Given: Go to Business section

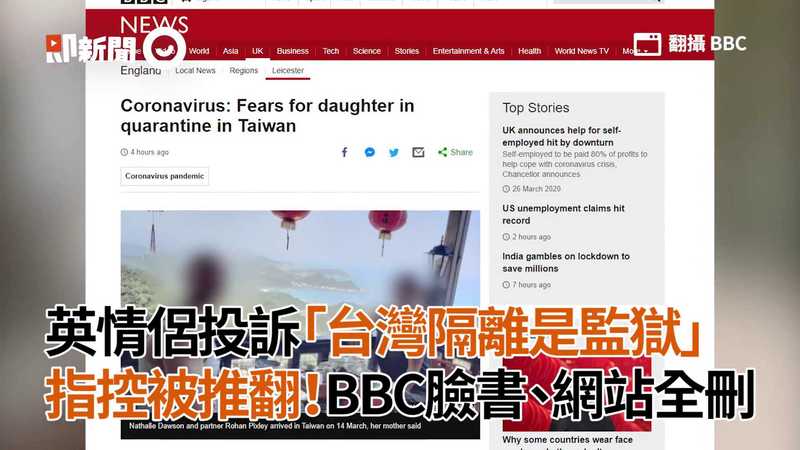Looking at the screenshot, I should click(292, 51).
